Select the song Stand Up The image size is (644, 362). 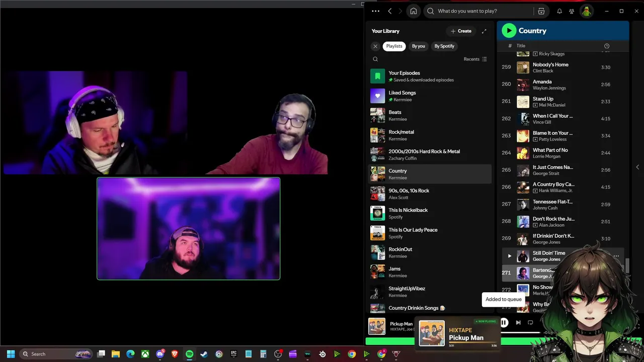pyautogui.click(x=543, y=99)
